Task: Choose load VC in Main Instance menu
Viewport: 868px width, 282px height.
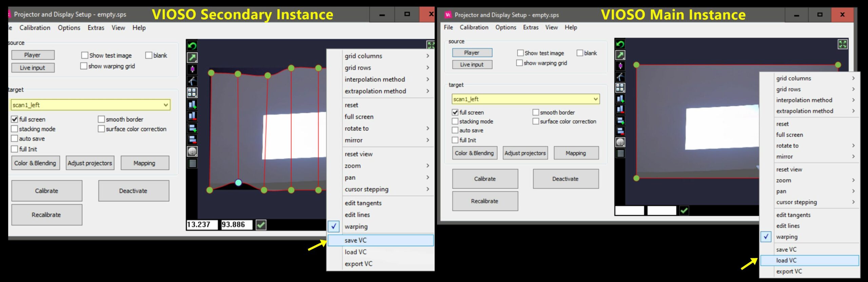Action: pyautogui.click(x=810, y=260)
